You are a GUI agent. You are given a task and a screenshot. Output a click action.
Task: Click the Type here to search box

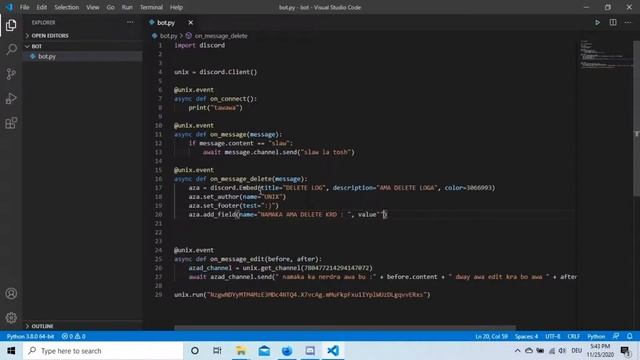pyautogui.click(x=103, y=351)
